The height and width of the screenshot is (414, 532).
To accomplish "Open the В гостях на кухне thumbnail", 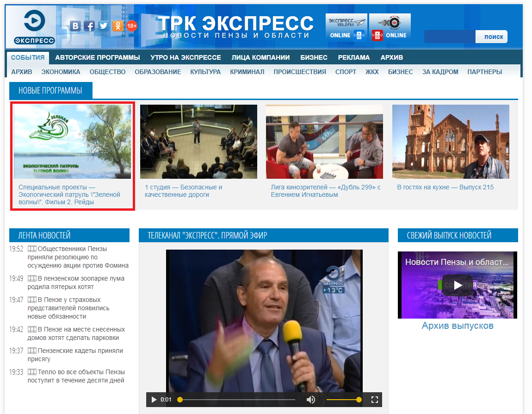I will coord(450,142).
